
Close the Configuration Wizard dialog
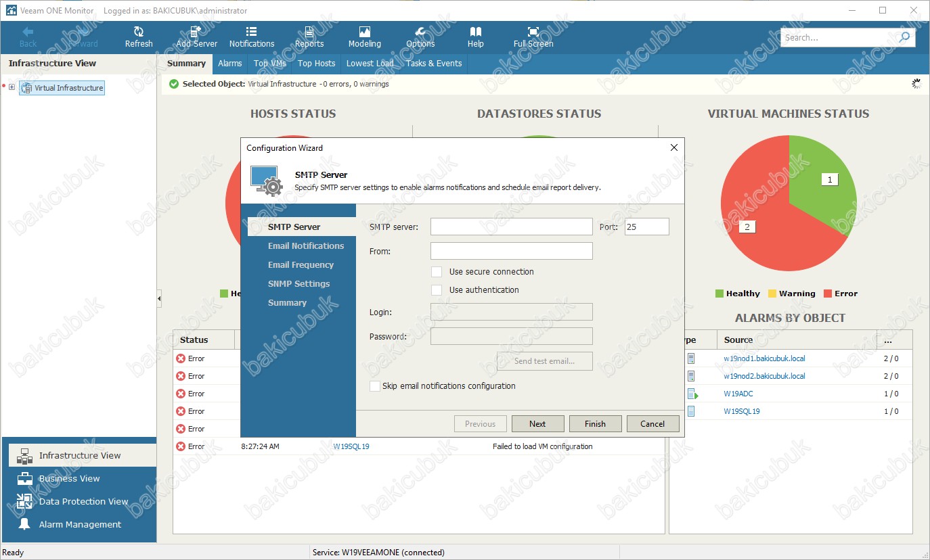(x=673, y=147)
